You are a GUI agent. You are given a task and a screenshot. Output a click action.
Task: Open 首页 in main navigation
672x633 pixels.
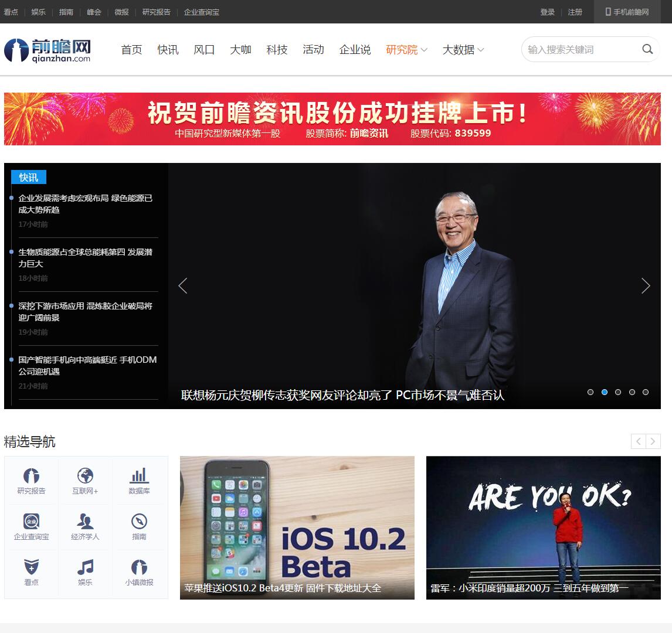point(131,50)
